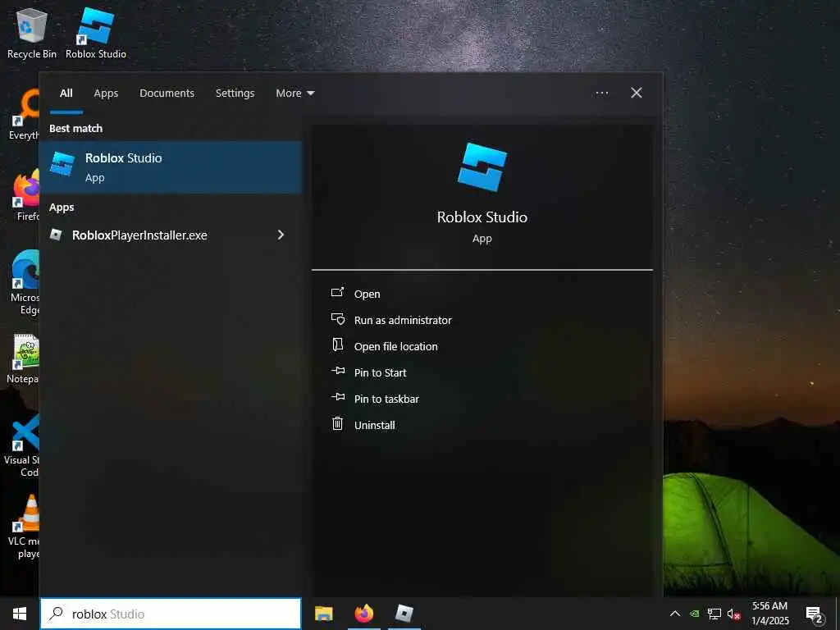Select the VLC media player desktop shortcut
The height and width of the screenshot is (630, 840).
pos(24,527)
